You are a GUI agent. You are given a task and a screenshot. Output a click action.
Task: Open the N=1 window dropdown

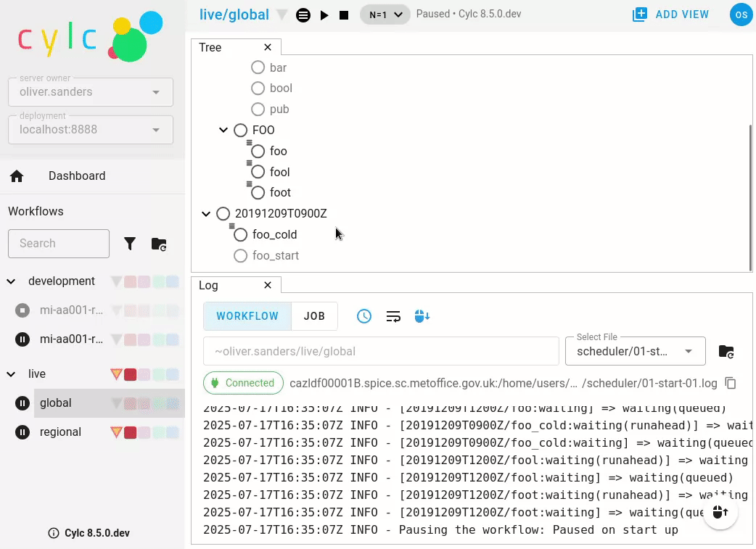click(x=385, y=15)
